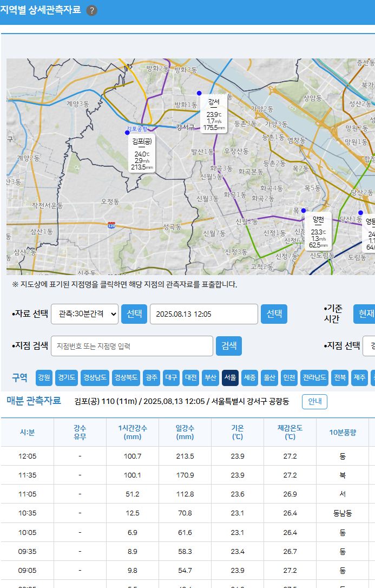Image resolution: width=375 pixels, height=588 pixels.
Task: Click the 일강수 (mm) column header
Action: pyautogui.click(x=185, y=433)
